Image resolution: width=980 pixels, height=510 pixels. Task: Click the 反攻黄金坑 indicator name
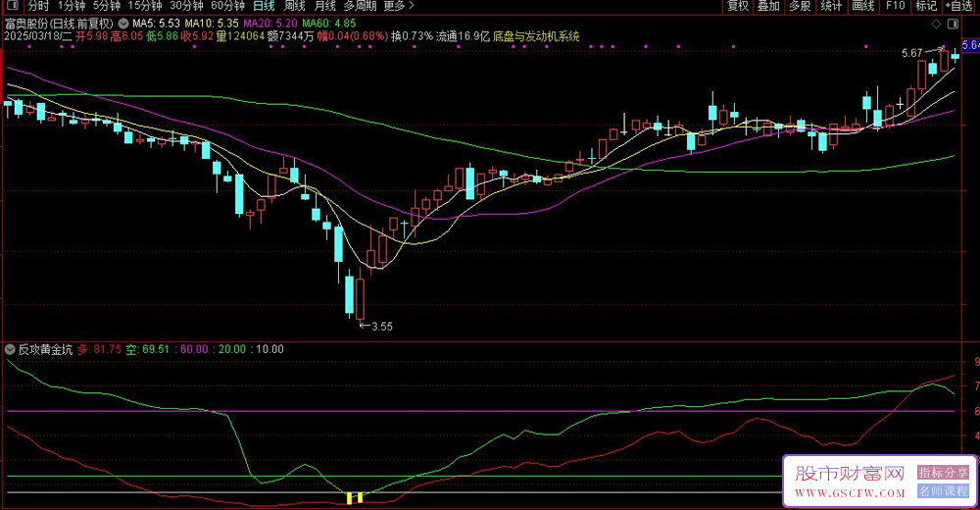[x=45, y=349]
